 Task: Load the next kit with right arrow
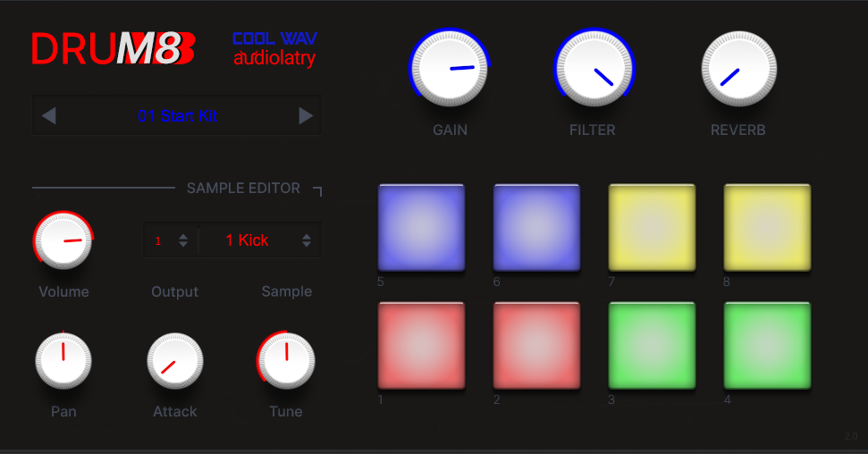[306, 115]
